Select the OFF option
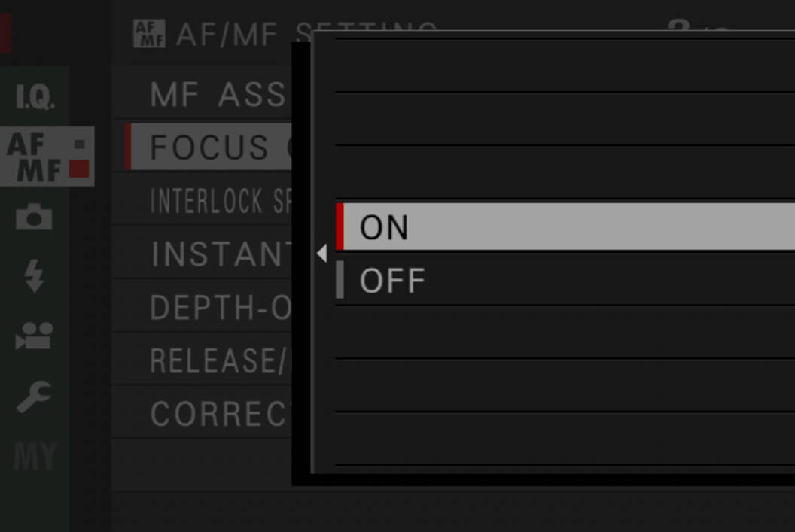 565,280
